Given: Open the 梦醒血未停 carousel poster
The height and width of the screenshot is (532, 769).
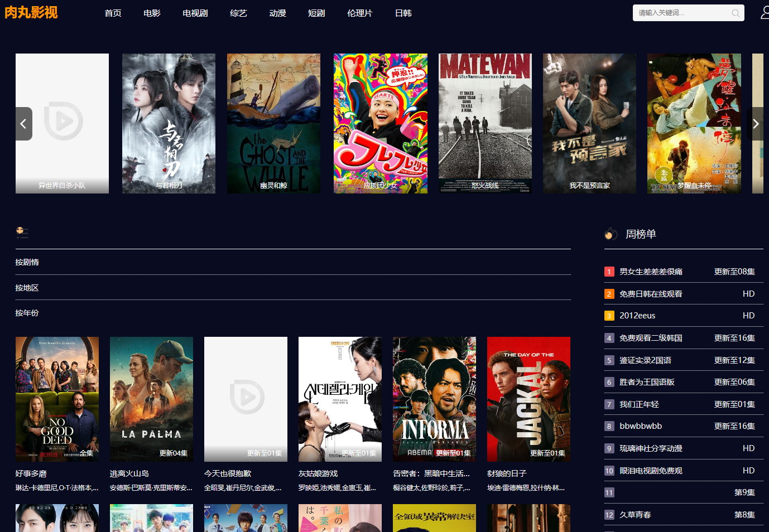Looking at the screenshot, I should [x=694, y=123].
